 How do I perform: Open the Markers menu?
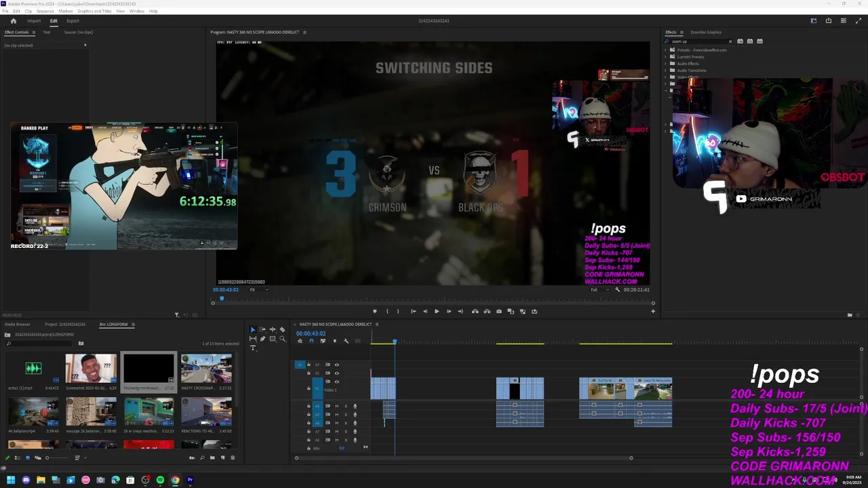click(66, 11)
